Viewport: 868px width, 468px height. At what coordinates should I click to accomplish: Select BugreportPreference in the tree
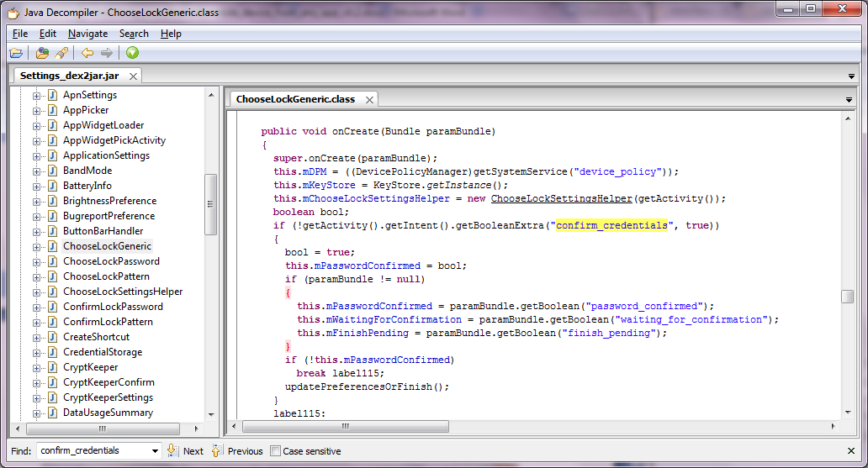click(x=108, y=216)
